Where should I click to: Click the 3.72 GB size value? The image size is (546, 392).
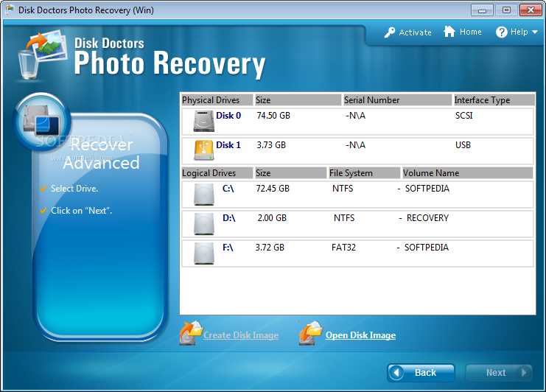pyautogui.click(x=270, y=248)
